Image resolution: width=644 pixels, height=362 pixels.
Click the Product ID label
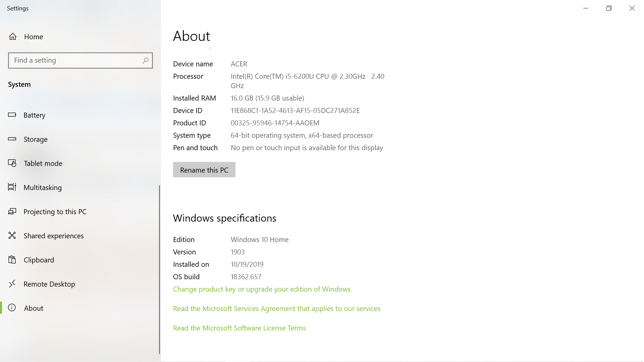tap(190, 123)
